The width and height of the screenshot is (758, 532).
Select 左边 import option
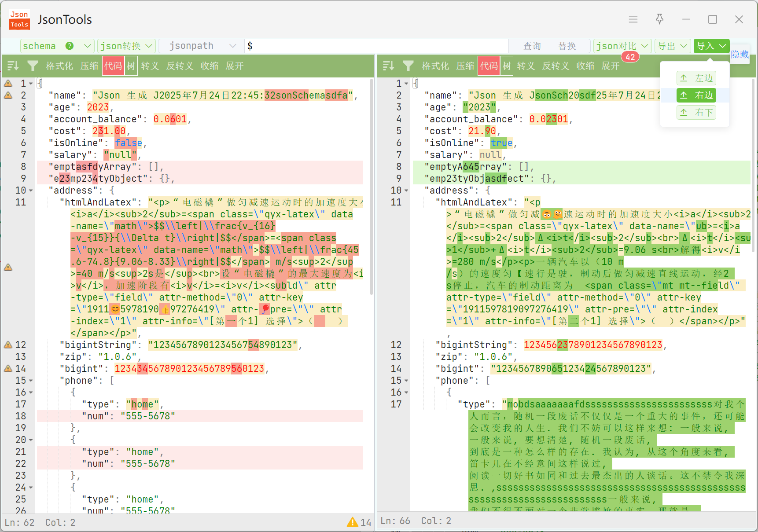pos(696,78)
